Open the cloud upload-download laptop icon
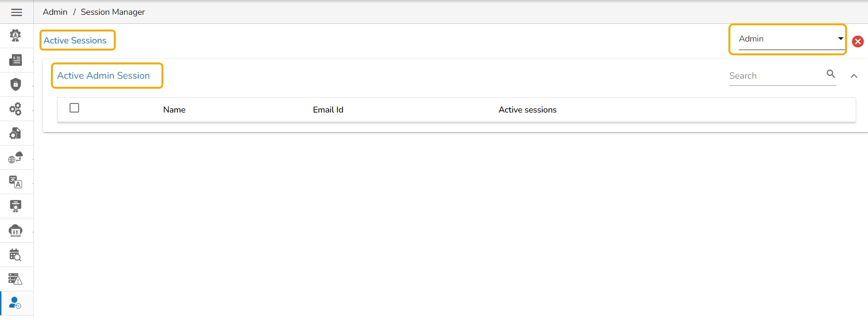 (16, 231)
